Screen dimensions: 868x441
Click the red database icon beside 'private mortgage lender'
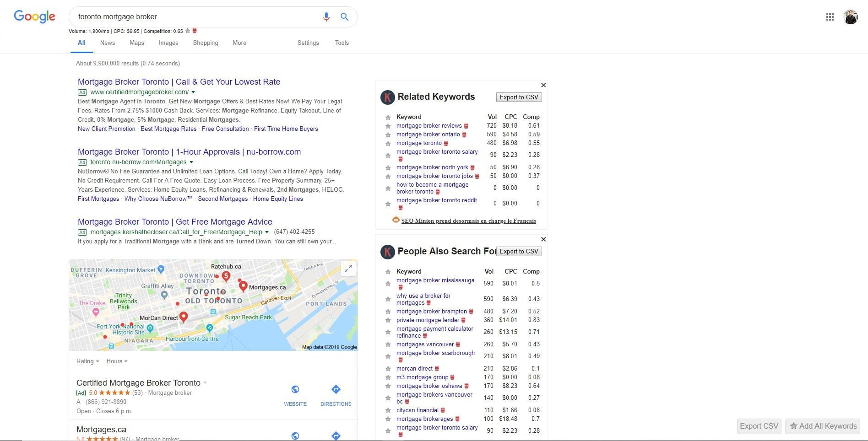463,320
